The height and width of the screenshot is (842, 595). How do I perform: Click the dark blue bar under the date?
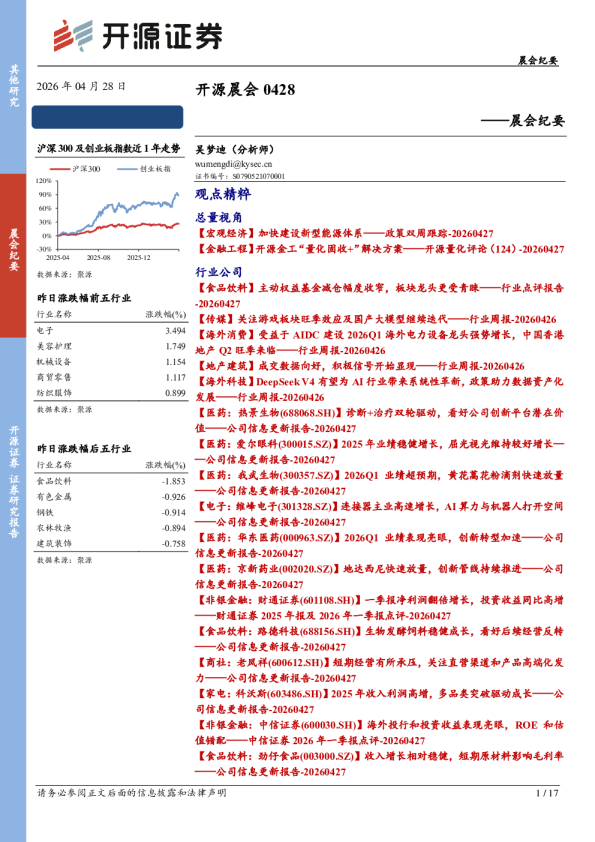[x=107, y=117]
